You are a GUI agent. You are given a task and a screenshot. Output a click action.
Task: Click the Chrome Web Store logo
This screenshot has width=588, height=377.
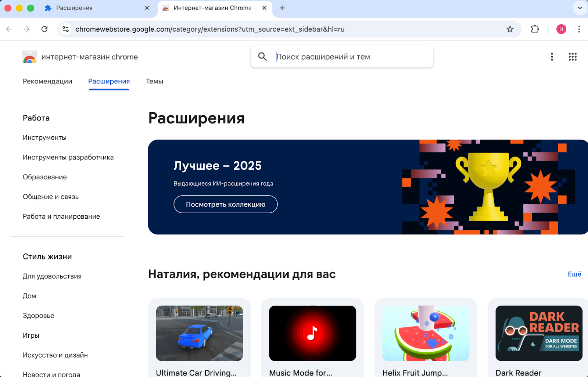pos(29,57)
